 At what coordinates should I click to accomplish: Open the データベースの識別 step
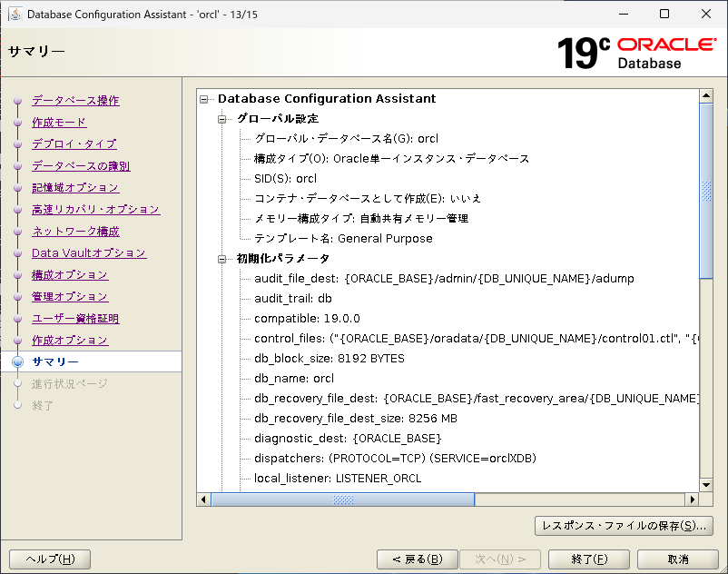coord(81,166)
